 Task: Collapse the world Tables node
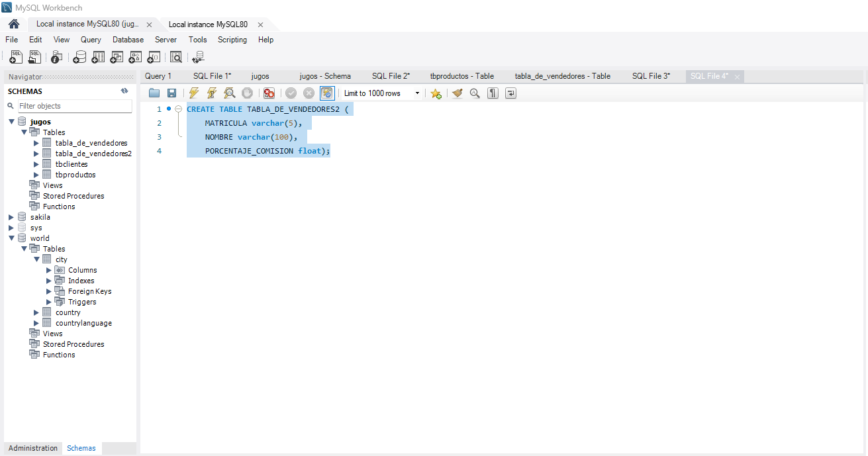pos(24,249)
